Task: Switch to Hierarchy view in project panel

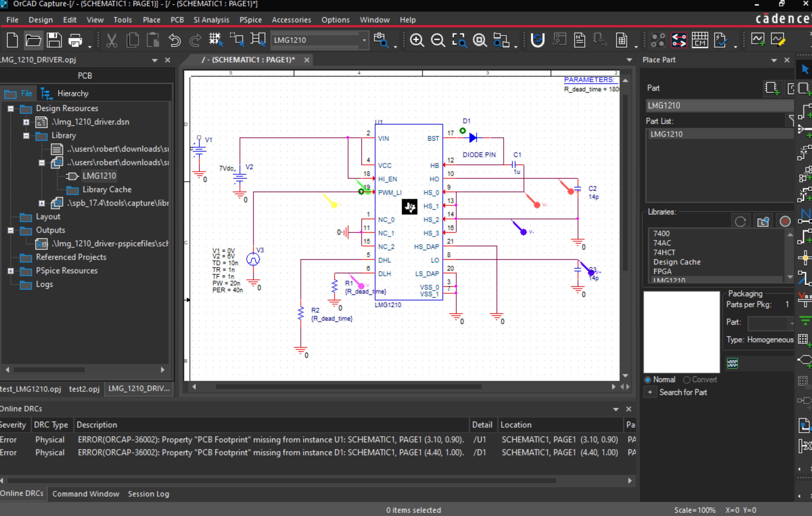Action: (66, 93)
